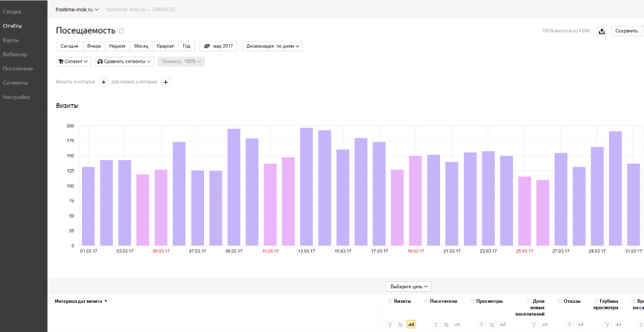Click the Сохранить button
Image resolution: width=644 pixels, height=332 pixels.
coord(626,31)
